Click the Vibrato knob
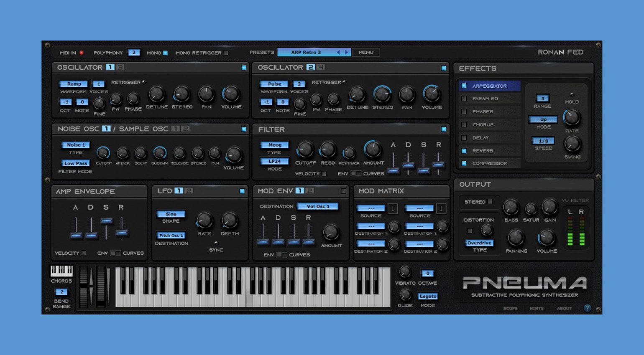The image size is (644, 355). pos(405,272)
